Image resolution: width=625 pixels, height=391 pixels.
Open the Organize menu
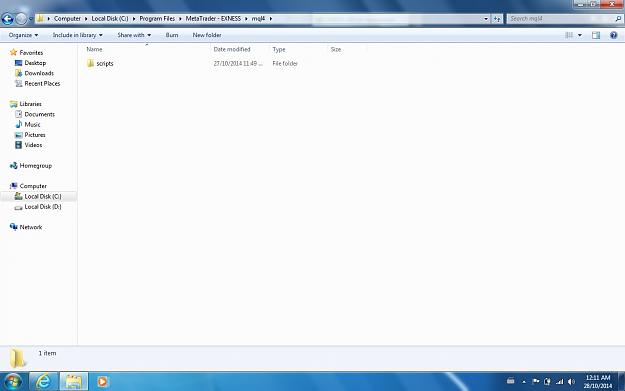(23, 35)
